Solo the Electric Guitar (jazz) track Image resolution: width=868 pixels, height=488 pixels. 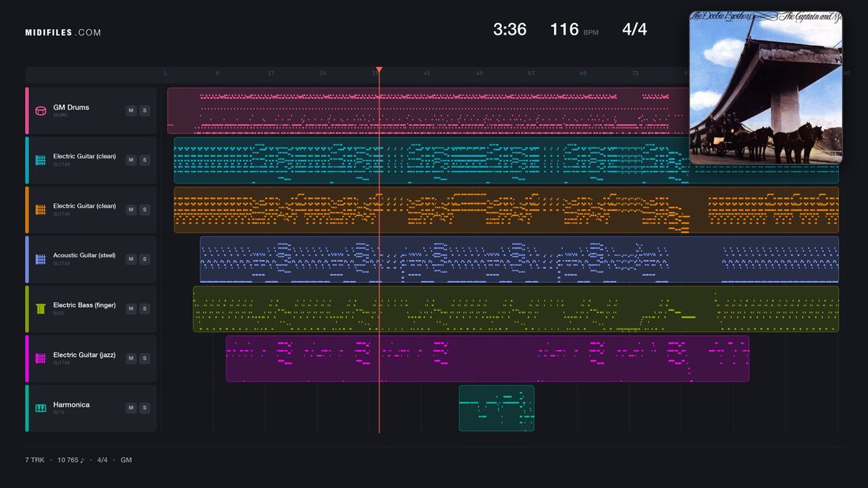tap(144, 359)
